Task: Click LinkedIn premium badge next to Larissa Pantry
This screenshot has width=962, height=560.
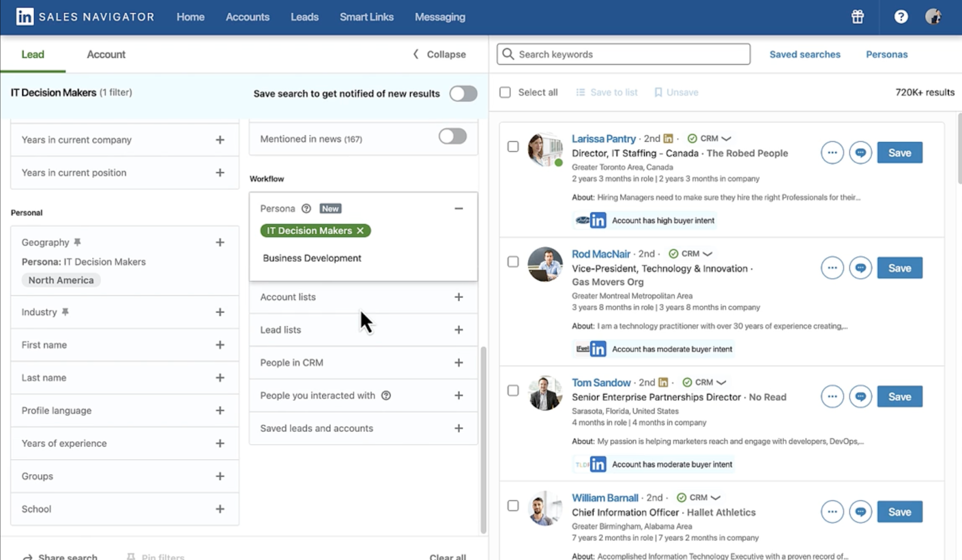Action: (668, 139)
